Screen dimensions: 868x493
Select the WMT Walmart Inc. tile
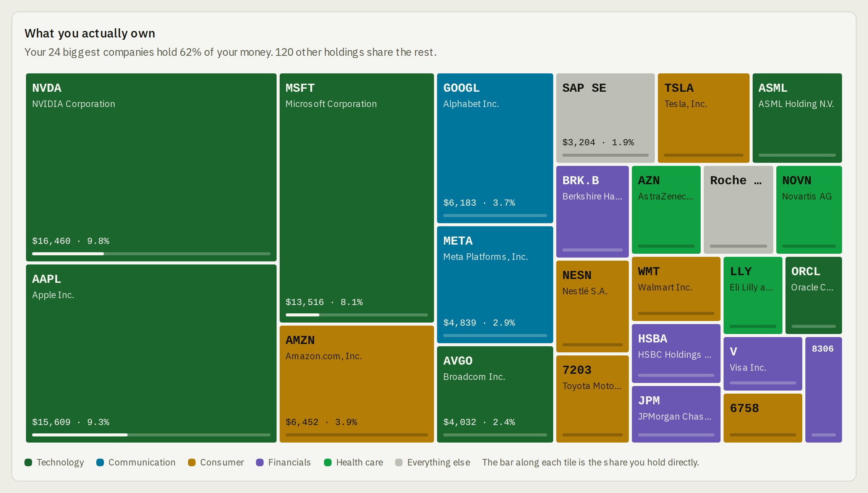[676, 289]
